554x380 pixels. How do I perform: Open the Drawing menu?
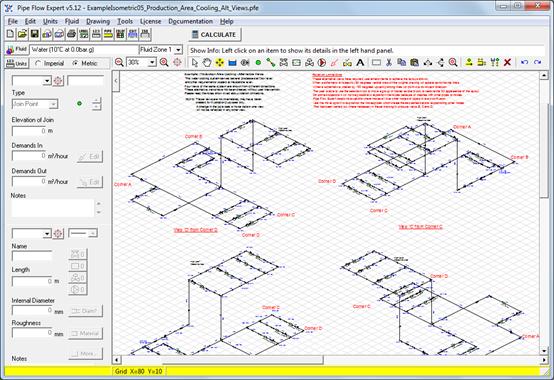click(x=98, y=22)
